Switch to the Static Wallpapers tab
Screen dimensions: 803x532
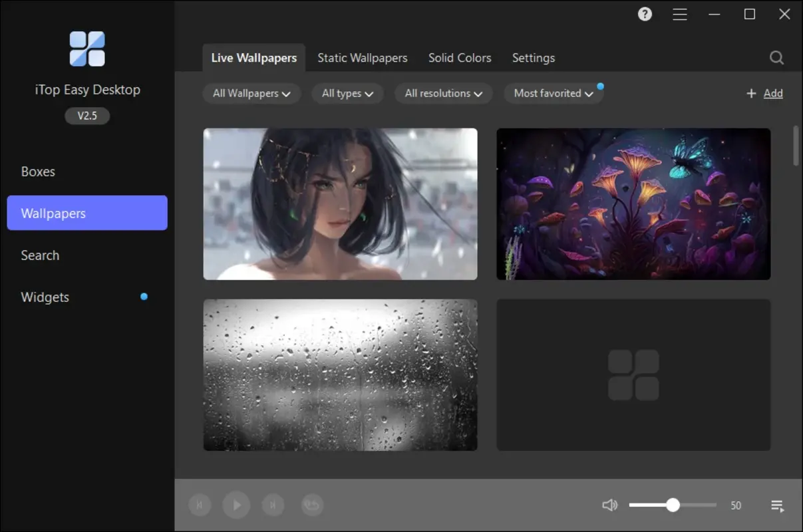pos(363,58)
